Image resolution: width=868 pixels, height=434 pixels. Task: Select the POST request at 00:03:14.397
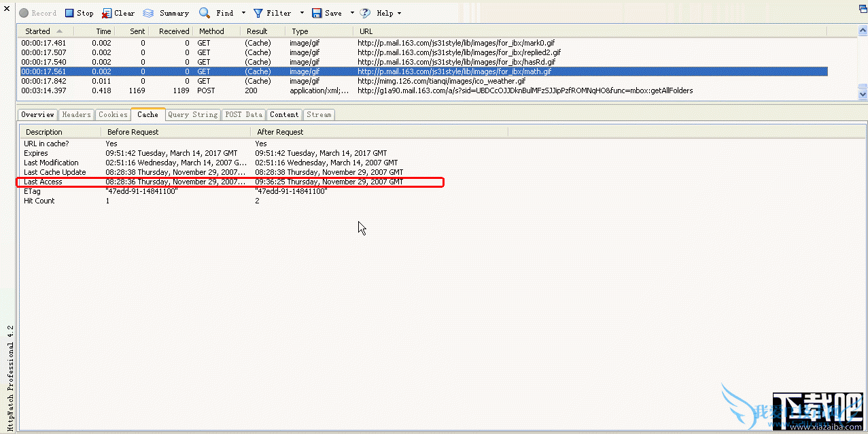pos(424,90)
